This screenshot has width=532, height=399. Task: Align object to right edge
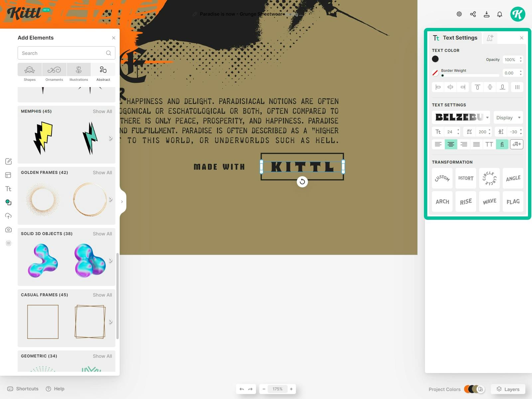(463, 87)
